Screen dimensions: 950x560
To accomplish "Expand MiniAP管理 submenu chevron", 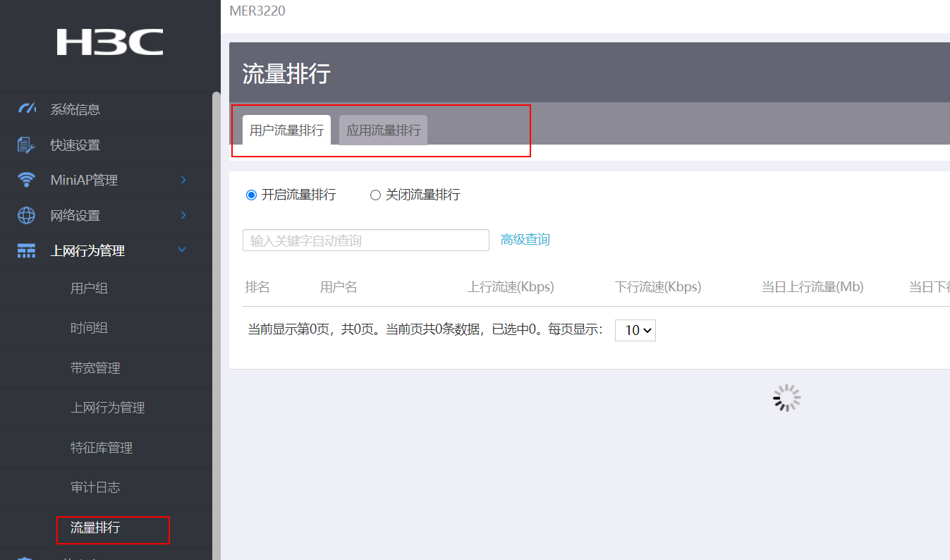I will pyautogui.click(x=183, y=180).
